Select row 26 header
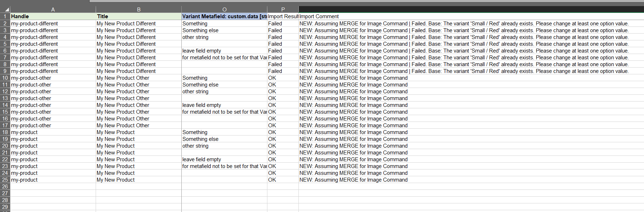 click(5, 187)
